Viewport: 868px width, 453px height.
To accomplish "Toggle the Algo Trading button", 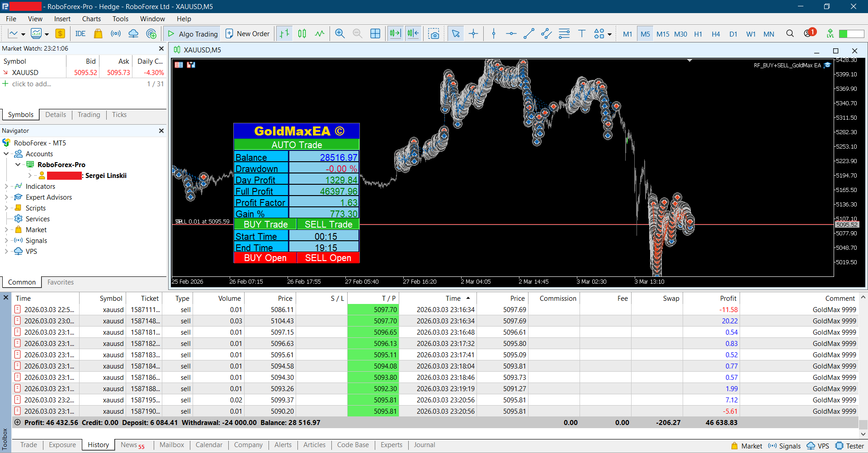I will [193, 34].
